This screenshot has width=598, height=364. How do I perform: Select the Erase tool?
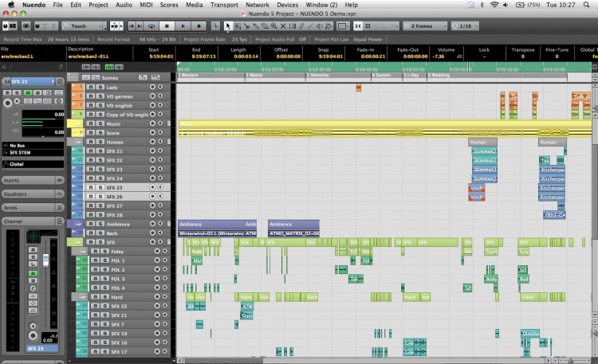pos(265,26)
